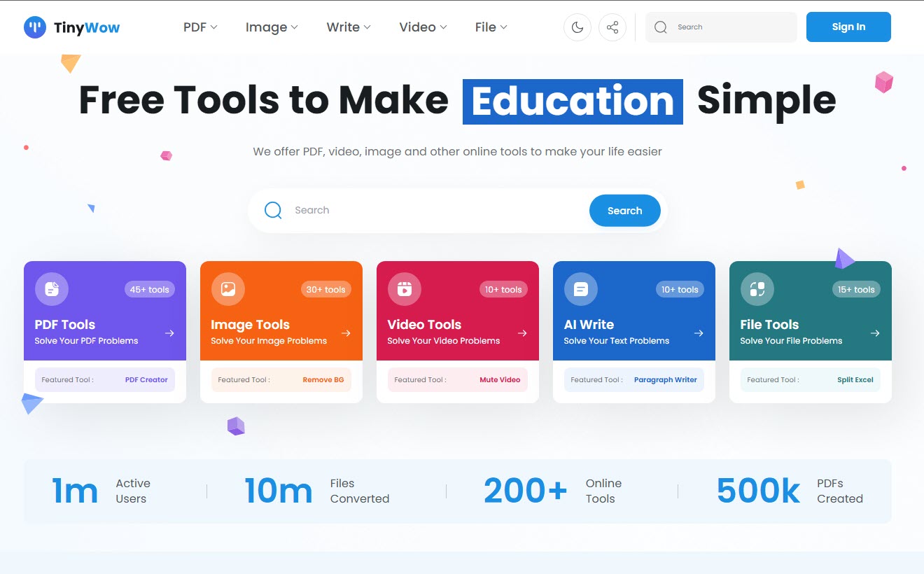Click the PDF Tools document icon
The image size is (924, 574).
(x=52, y=289)
